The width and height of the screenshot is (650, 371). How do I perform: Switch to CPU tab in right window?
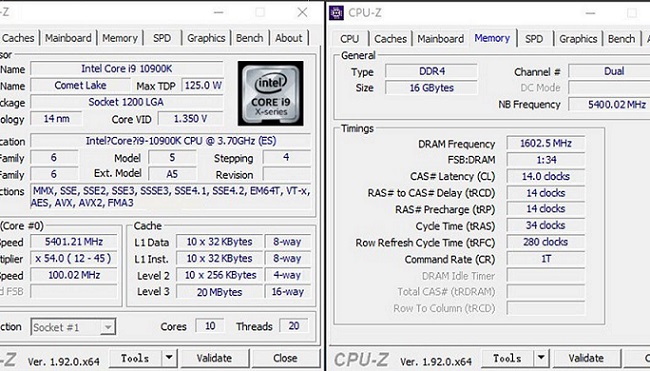[x=349, y=39]
